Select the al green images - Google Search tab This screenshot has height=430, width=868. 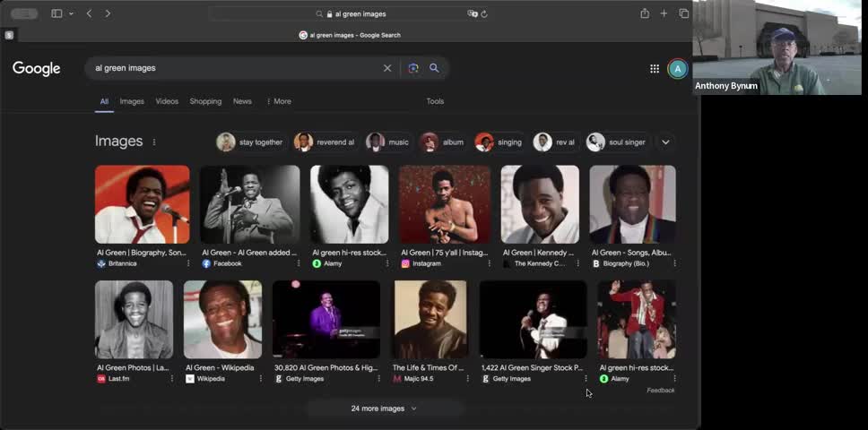tap(350, 35)
